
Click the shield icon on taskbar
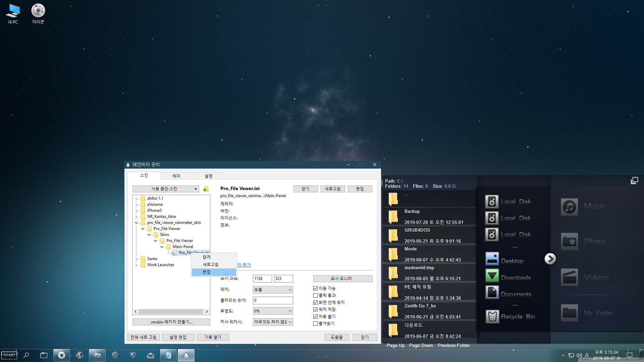[133, 355]
